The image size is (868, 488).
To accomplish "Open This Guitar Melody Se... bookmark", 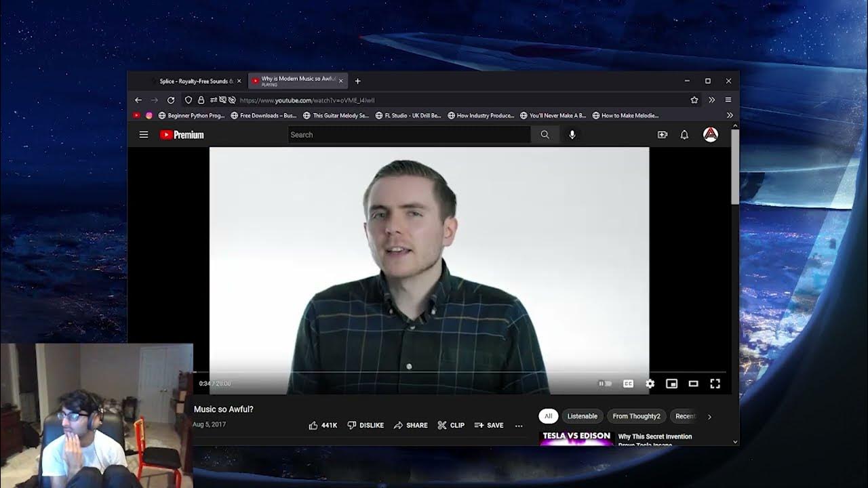I will click(336, 115).
